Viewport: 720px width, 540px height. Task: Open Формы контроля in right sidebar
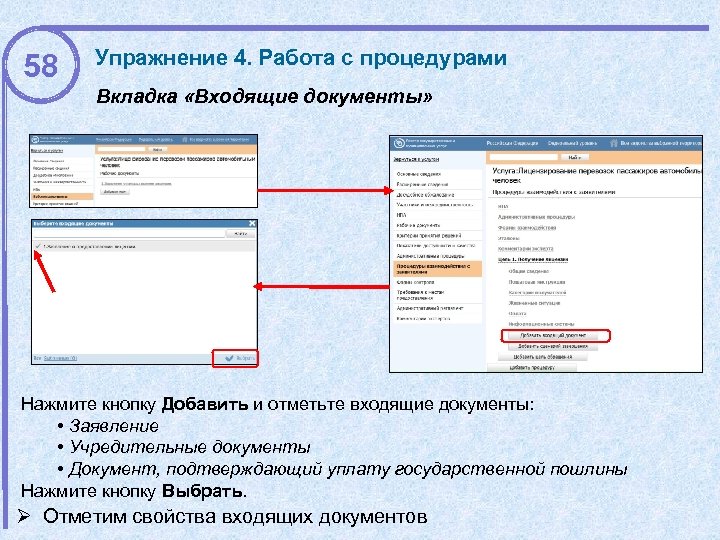416,282
